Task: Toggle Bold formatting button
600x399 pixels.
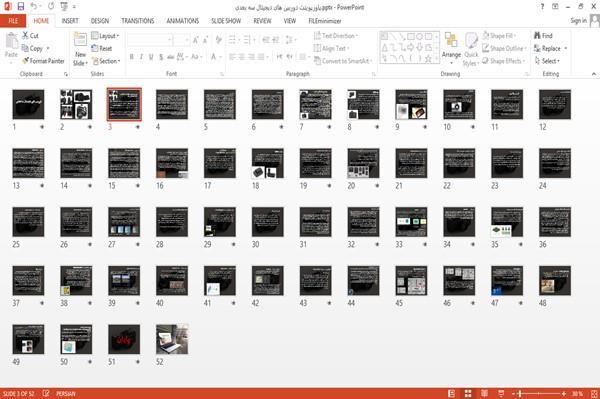Action: 132,57
